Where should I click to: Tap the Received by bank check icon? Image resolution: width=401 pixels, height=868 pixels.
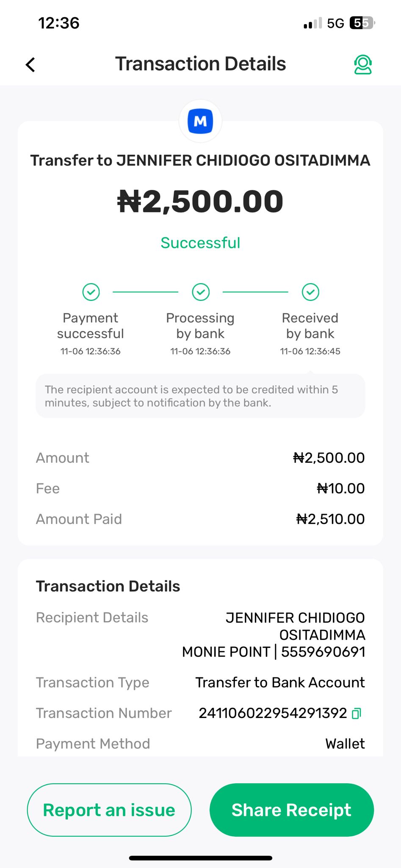pos(310,292)
